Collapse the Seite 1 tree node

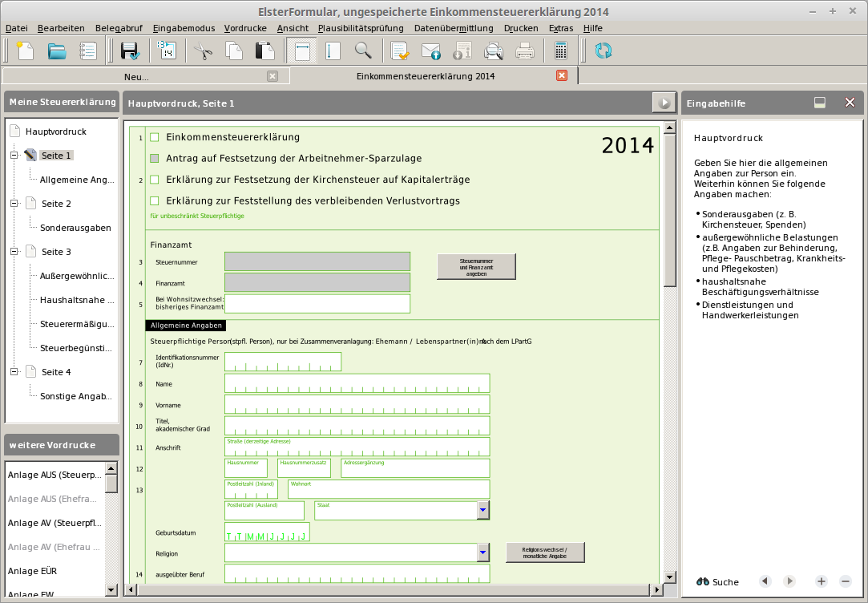click(x=14, y=156)
